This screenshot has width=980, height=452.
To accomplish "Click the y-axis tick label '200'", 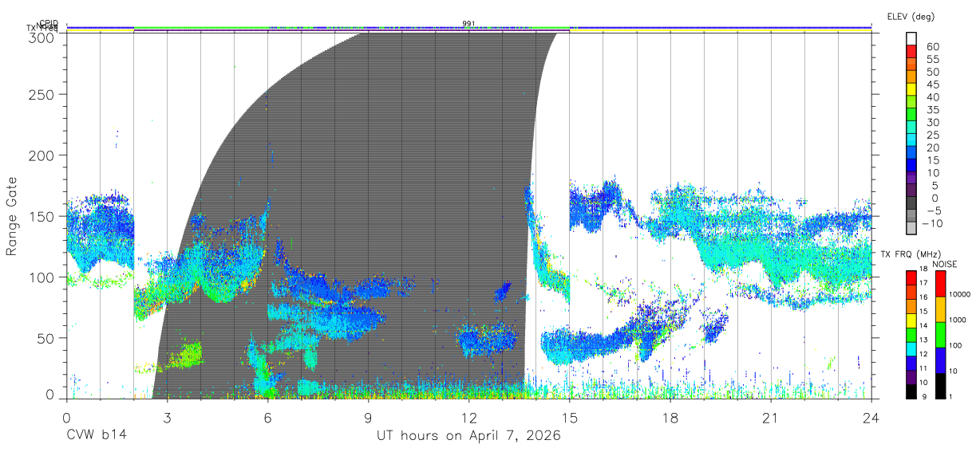I will pyautogui.click(x=41, y=155).
